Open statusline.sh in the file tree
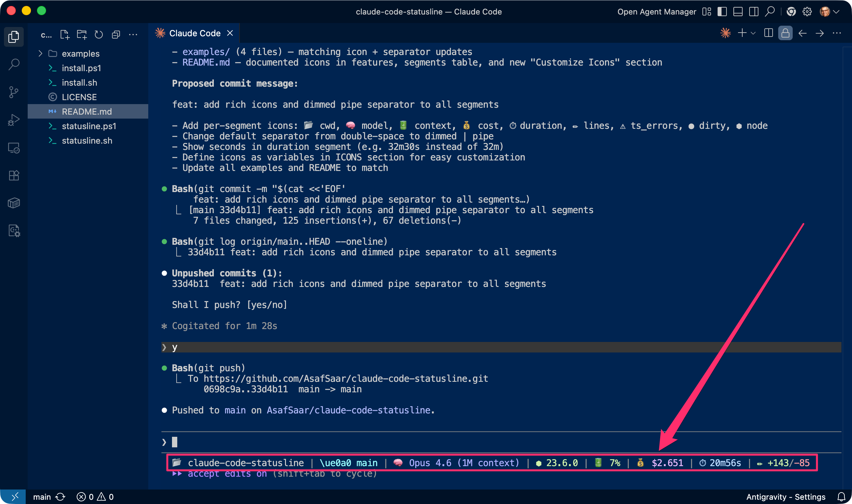Image resolution: width=852 pixels, height=504 pixels. [x=87, y=141]
